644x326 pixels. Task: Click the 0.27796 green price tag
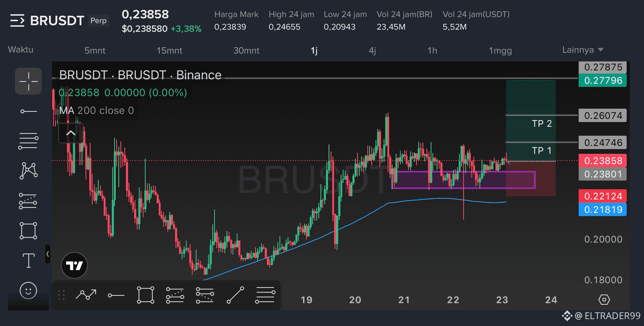click(x=603, y=80)
